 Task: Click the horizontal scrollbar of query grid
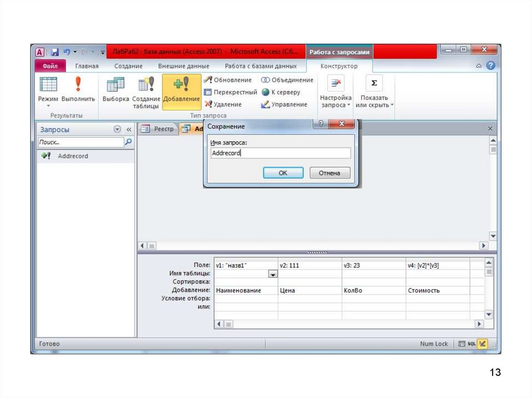tap(348, 324)
